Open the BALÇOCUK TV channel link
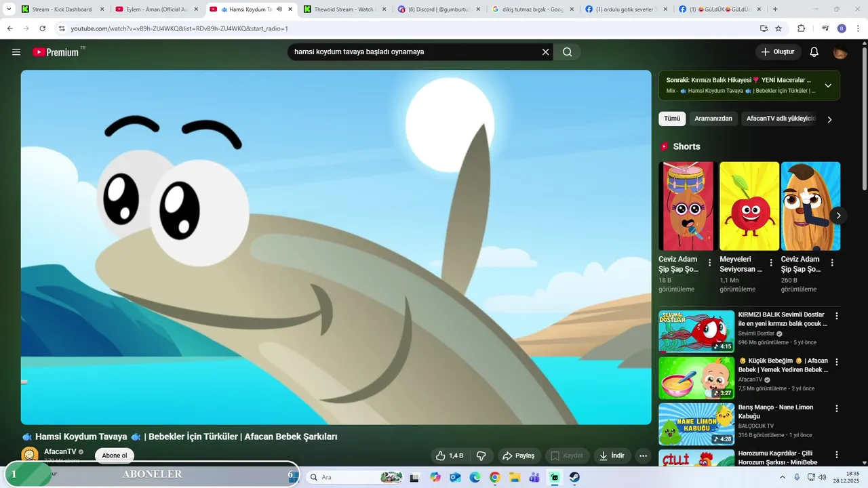The width and height of the screenshot is (868, 488). click(756, 426)
